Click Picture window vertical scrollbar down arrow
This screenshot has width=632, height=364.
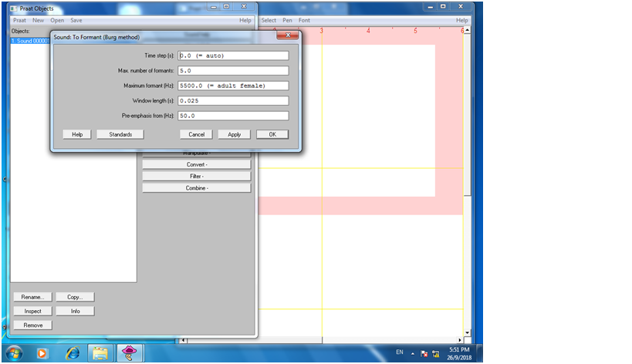[x=467, y=333]
